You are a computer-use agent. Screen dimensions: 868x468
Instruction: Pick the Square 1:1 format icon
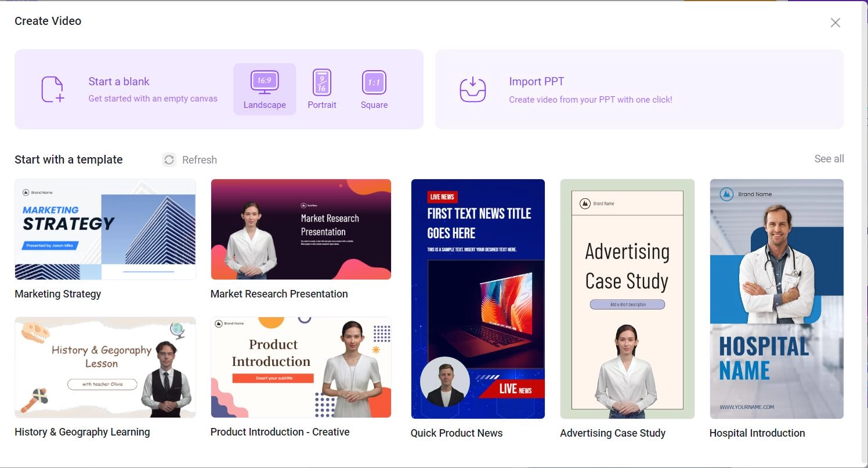pyautogui.click(x=374, y=82)
